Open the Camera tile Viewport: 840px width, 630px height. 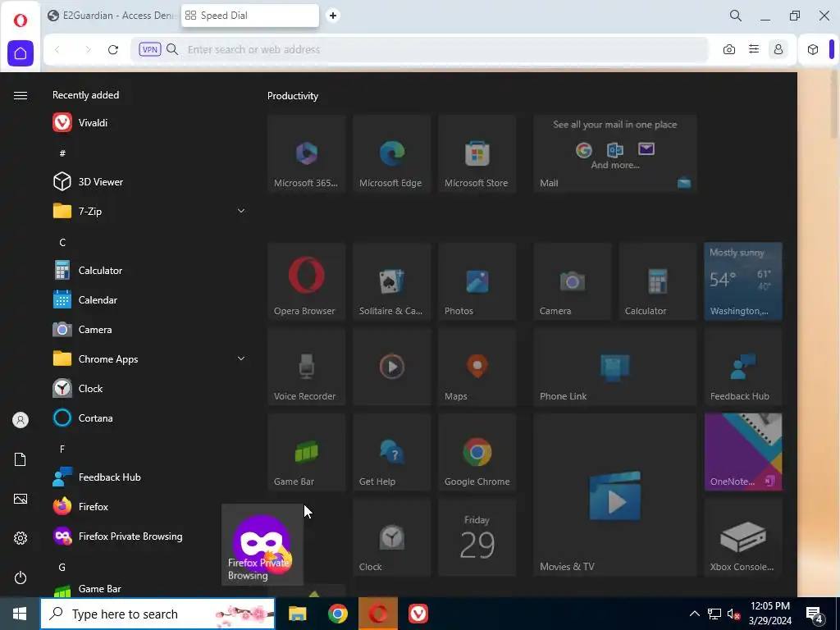[572, 281]
